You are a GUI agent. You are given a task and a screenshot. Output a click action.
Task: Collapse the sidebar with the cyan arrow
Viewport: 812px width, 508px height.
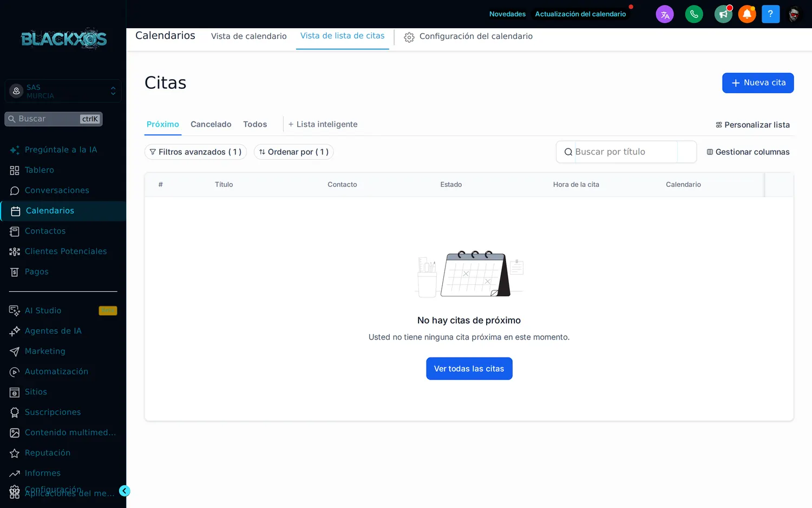click(125, 491)
